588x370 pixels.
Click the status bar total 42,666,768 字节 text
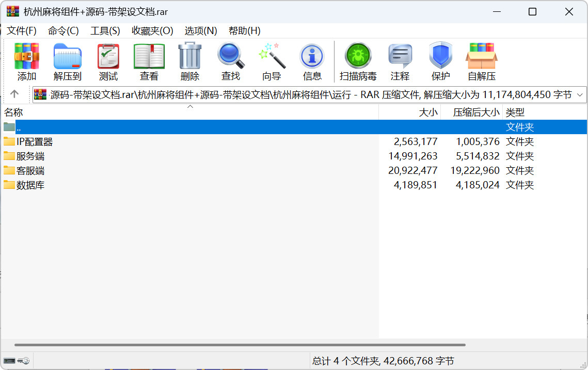pyautogui.click(x=419, y=361)
